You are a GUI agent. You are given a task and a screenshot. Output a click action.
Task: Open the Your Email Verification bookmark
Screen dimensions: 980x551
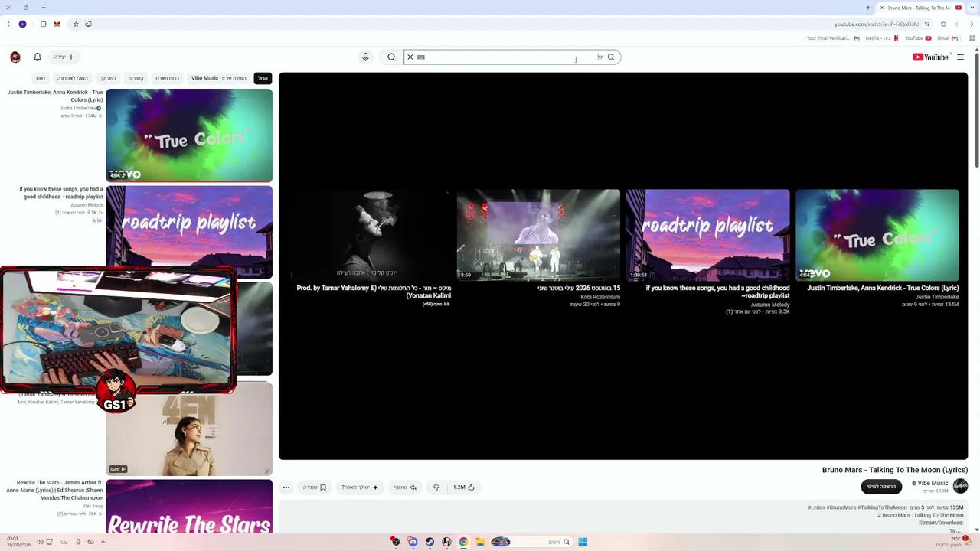pos(833,38)
